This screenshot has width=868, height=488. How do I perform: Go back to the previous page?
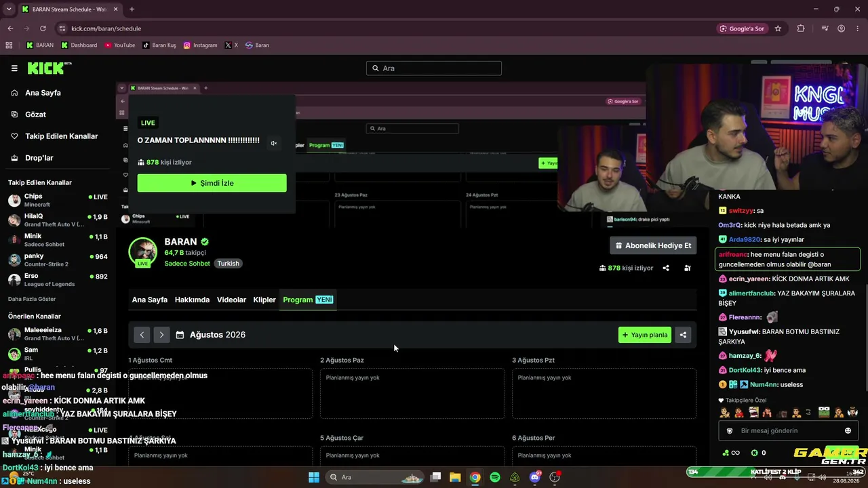click(x=10, y=28)
